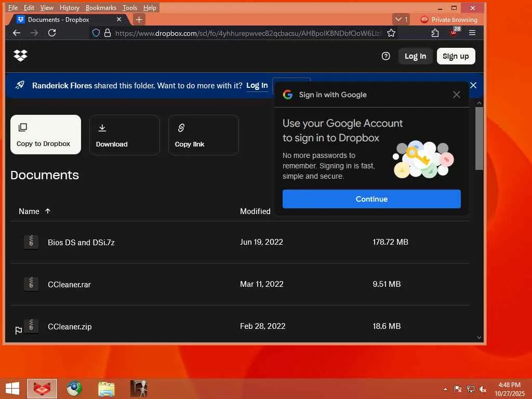This screenshot has height=399, width=532.
Task: Open the Bookmarks menu
Action: (x=101, y=7)
